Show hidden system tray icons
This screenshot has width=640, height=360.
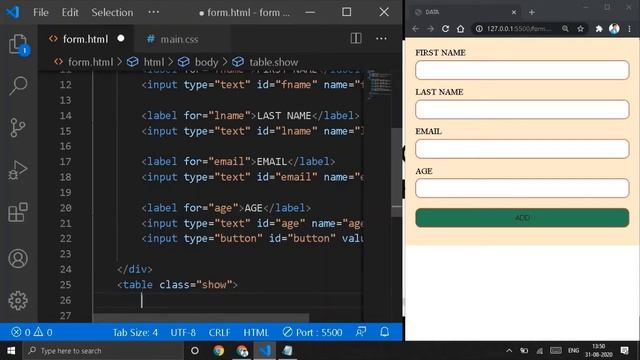509,350
